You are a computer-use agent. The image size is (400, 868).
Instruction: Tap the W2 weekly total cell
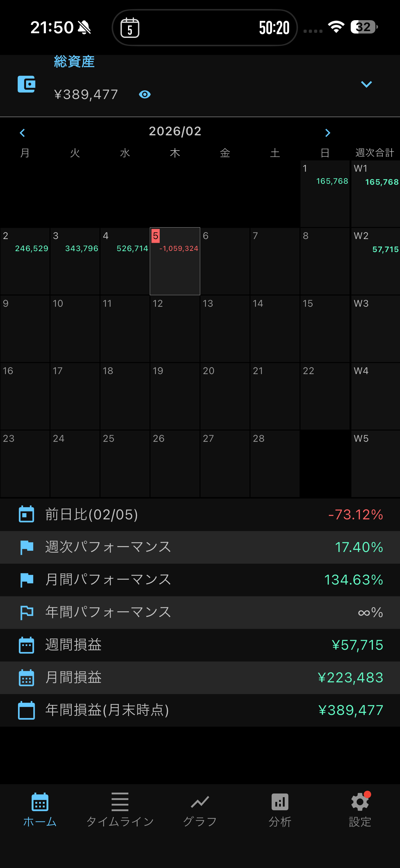pos(376,261)
